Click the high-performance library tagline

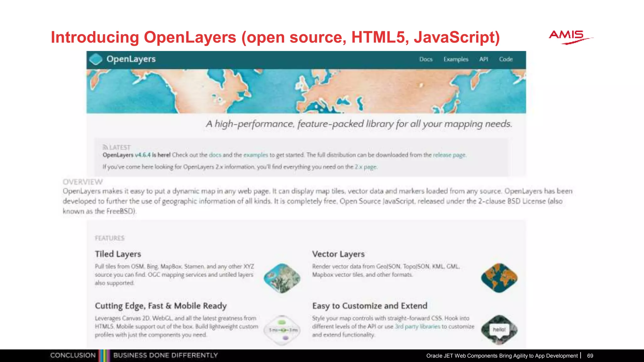[359, 124]
